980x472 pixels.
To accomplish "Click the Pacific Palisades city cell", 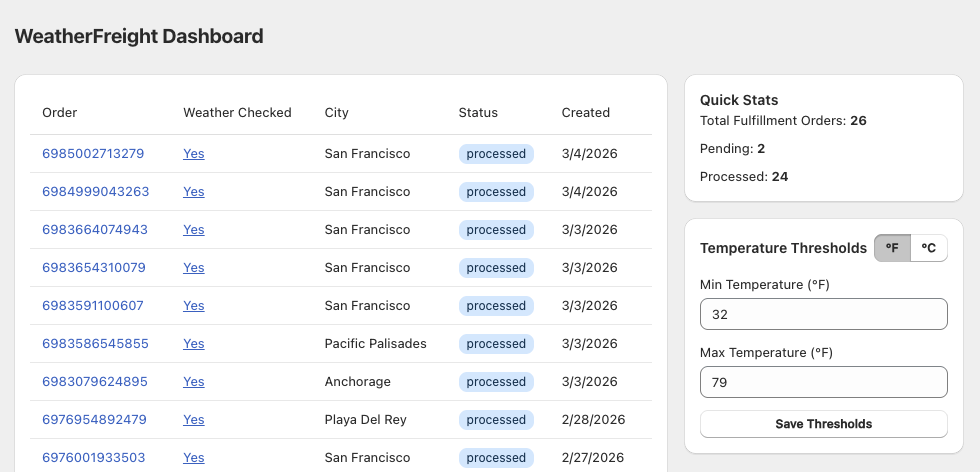I will (376, 344).
